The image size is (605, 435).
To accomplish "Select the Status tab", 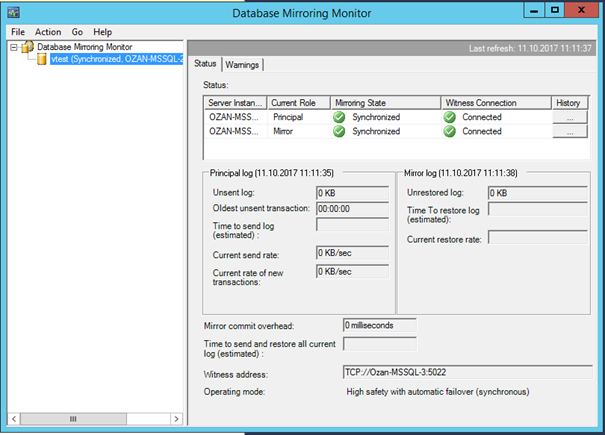I will (205, 65).
